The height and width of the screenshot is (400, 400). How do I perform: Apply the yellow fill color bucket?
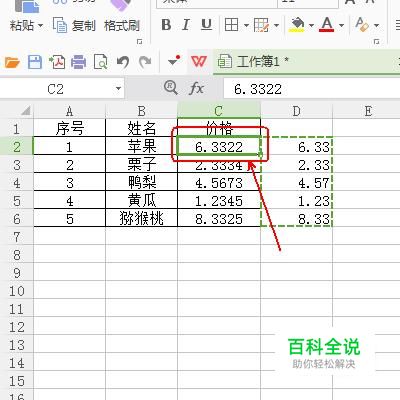pyautogui.click(x=297, y=25)
